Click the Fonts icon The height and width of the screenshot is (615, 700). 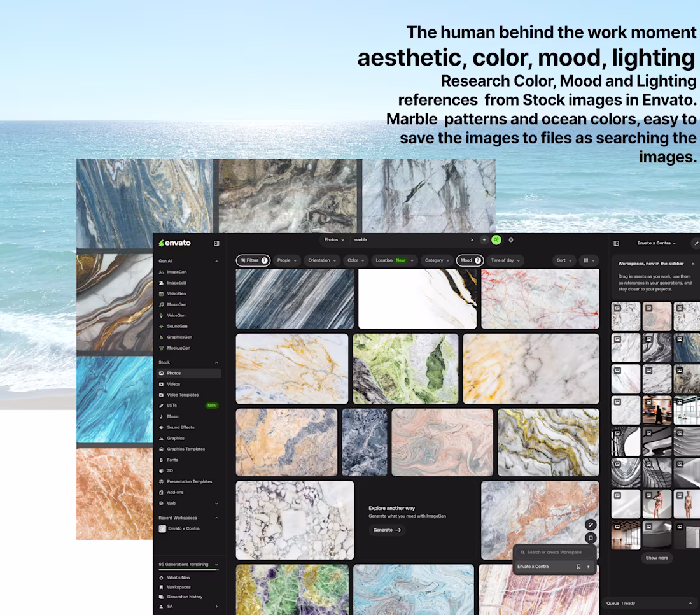[161, 460]
